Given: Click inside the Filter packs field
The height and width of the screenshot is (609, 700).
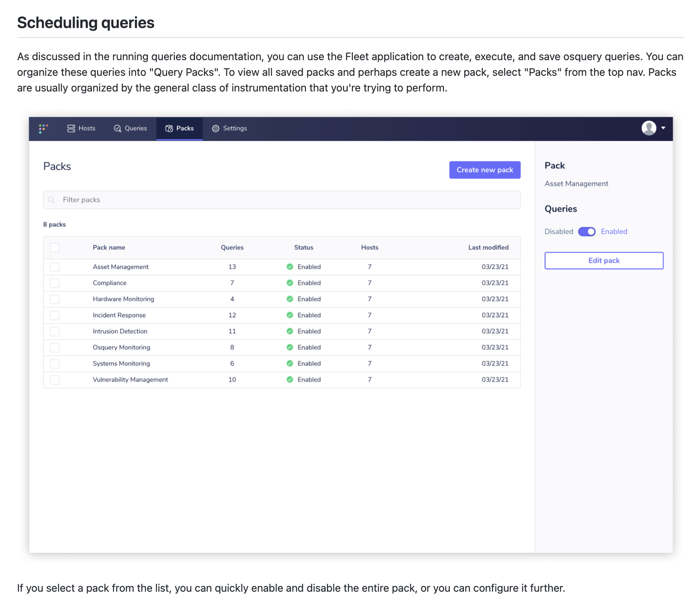Looking at the screenshot, I should 165,200.
